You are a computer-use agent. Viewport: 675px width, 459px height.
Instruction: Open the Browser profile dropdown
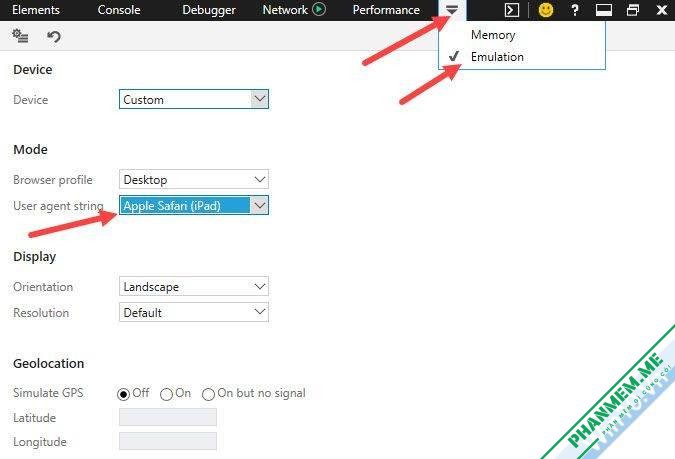tap(194, 179)
